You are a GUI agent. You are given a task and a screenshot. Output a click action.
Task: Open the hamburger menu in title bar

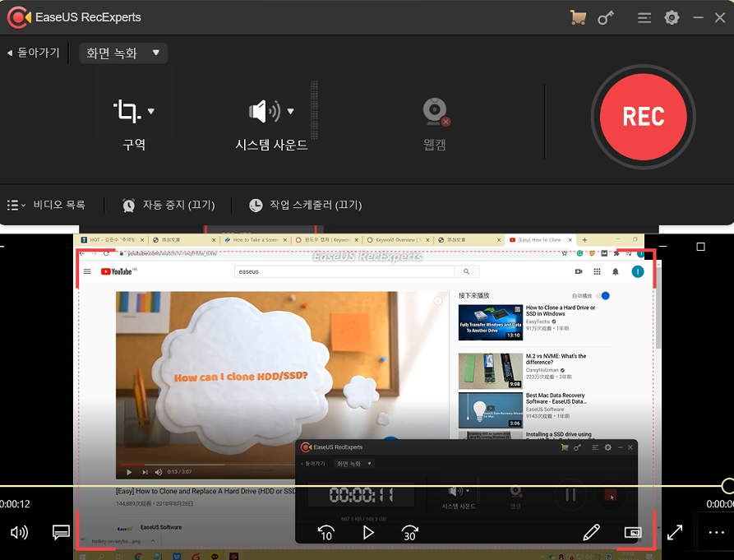click(x=644, y=17)
